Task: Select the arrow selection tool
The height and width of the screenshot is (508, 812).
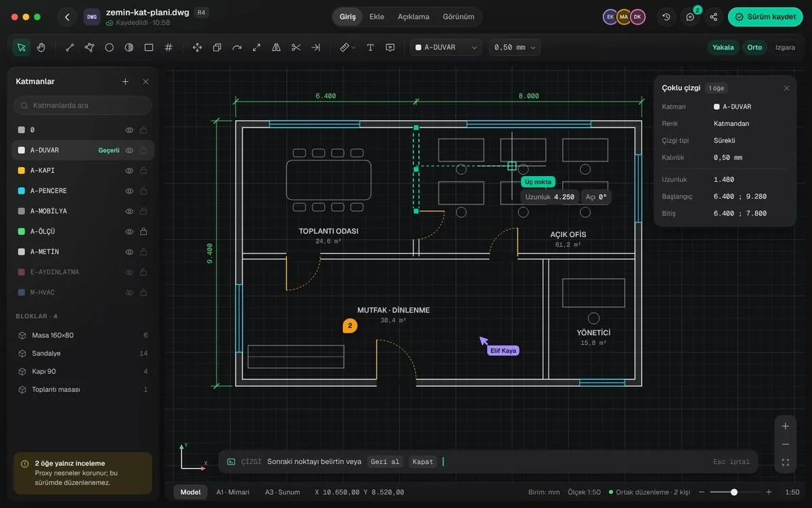Action: tap(22, 47)
